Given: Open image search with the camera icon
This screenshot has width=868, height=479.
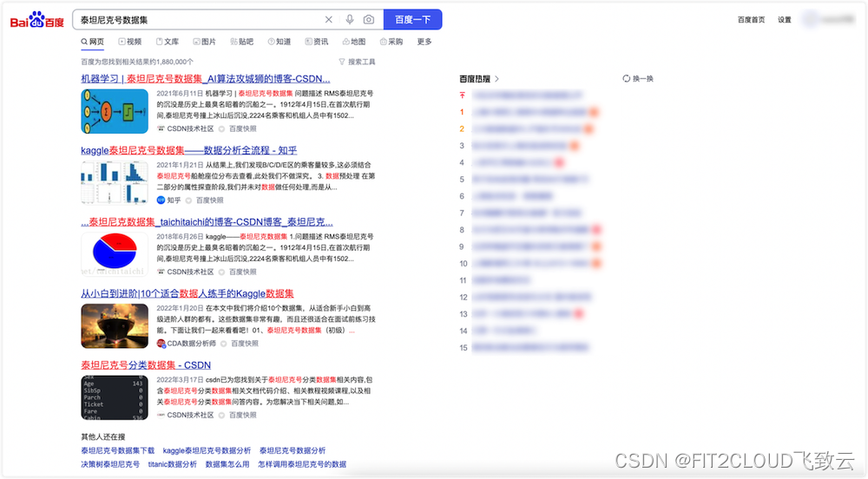Looking at the screenshot, I should coord(369,20).
